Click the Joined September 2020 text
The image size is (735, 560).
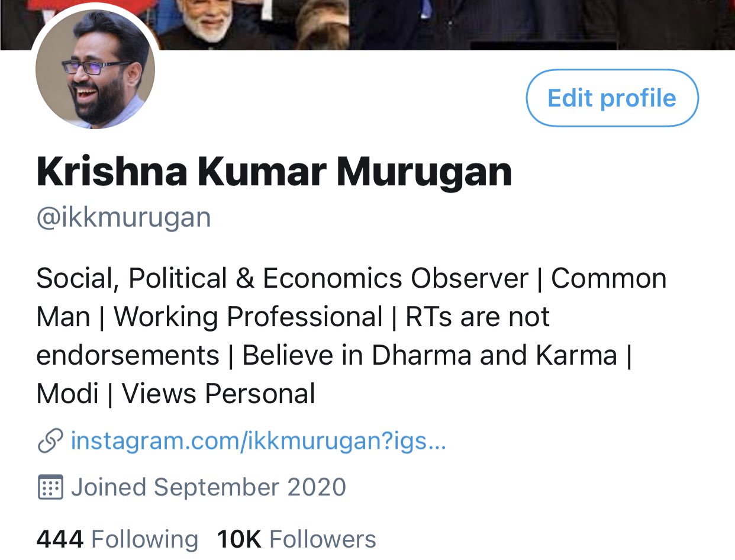(x=208, y=488)
